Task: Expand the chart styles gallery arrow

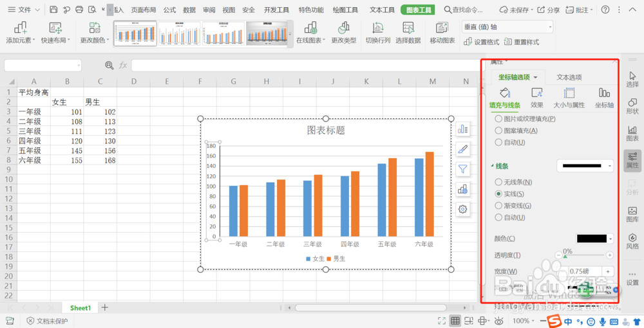Action: [290, 34]
